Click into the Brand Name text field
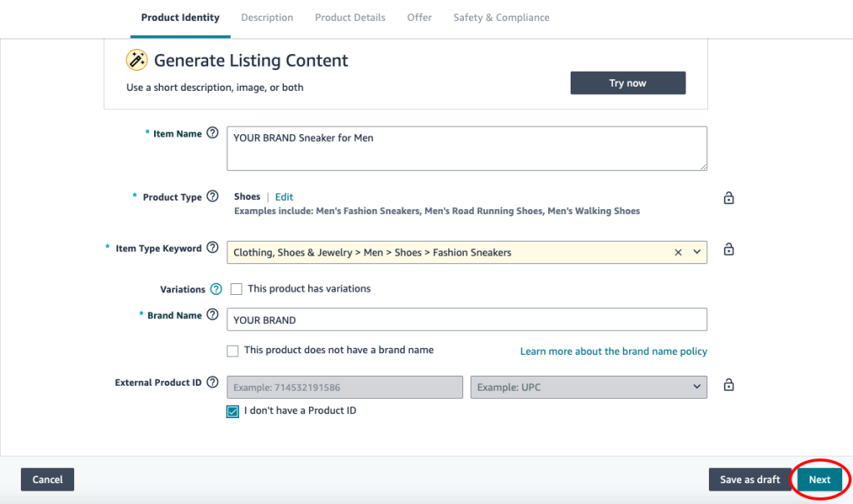 pyautogui.click(x=466, y=320)
